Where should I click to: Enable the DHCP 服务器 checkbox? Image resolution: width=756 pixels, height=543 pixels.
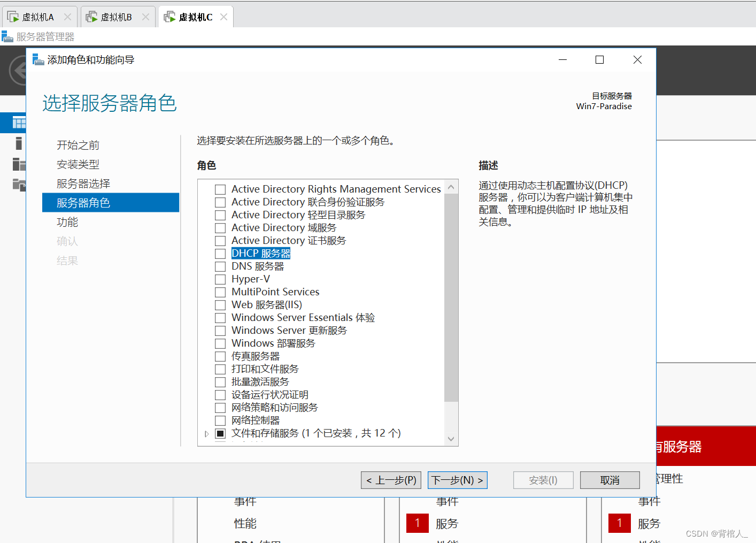[220, 254]
